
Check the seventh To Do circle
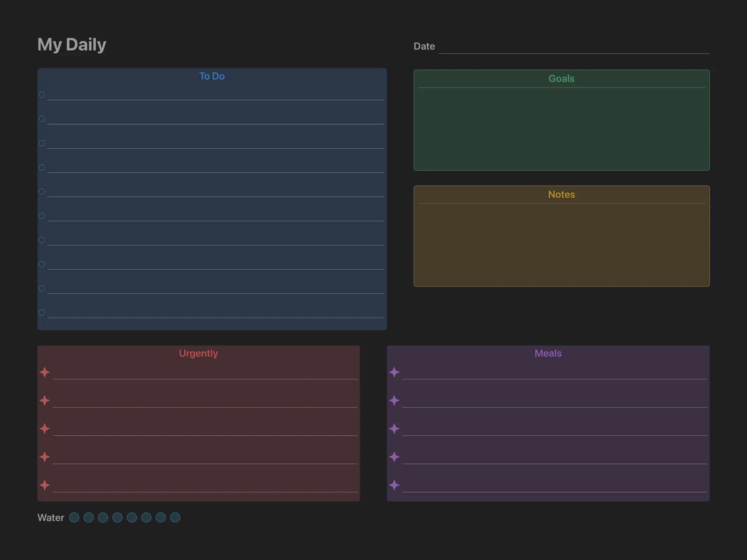[x=42, y=240]
